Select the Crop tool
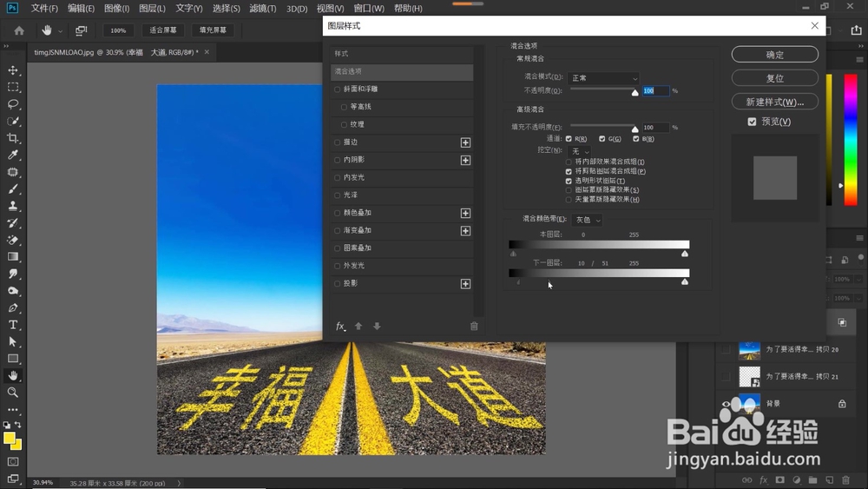 coord(13,138)
